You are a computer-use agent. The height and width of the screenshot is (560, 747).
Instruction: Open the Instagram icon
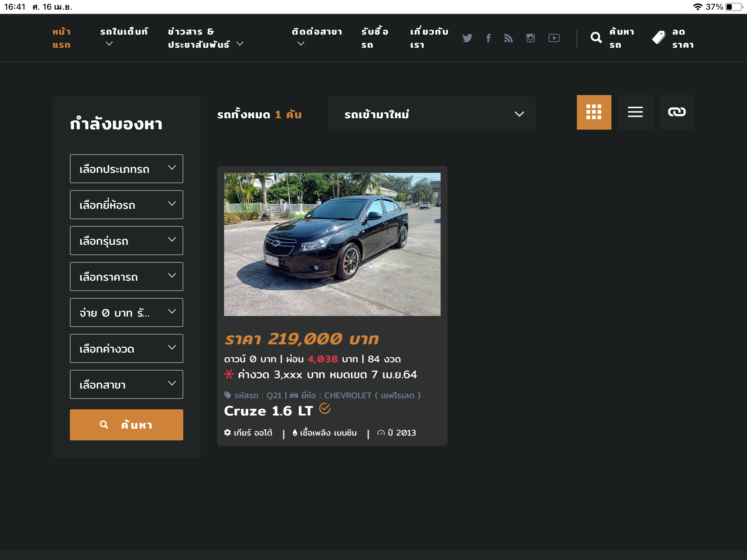(531, 38)
